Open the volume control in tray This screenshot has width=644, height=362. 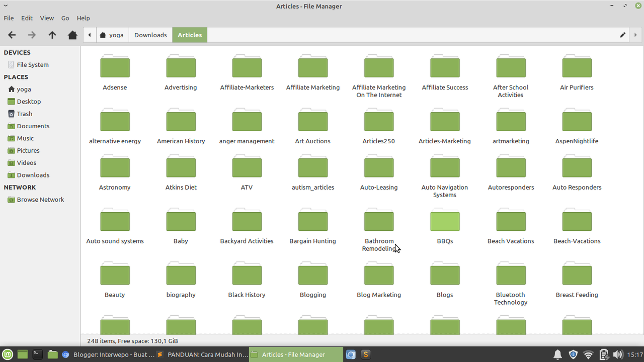tap(618, 354)
